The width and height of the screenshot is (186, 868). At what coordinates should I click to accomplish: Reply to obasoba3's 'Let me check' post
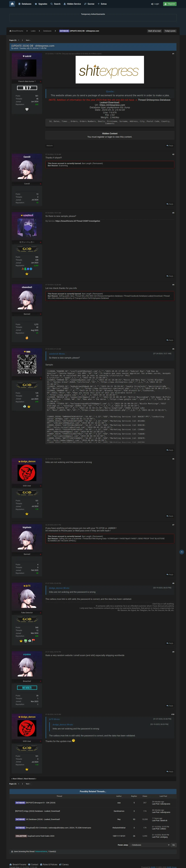[x=170, y=340]
